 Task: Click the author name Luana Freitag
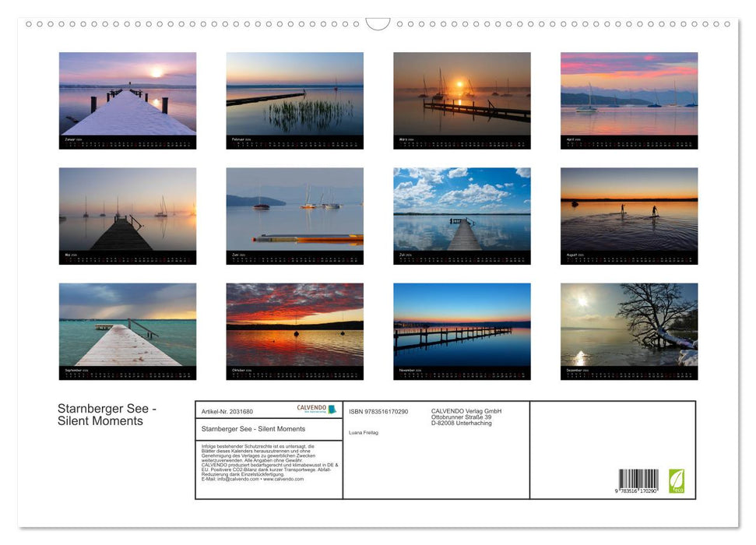coord(363,432)
